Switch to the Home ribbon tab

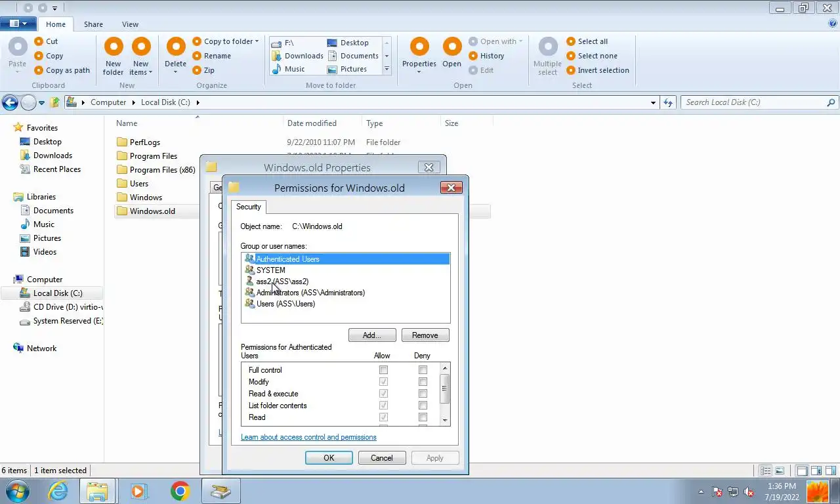point(56,24)
